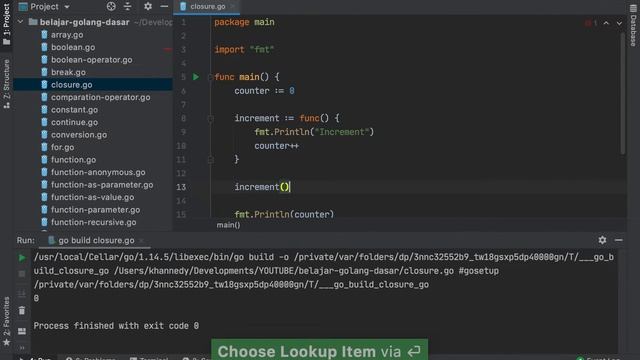Open function-recursive.go file

93,222
